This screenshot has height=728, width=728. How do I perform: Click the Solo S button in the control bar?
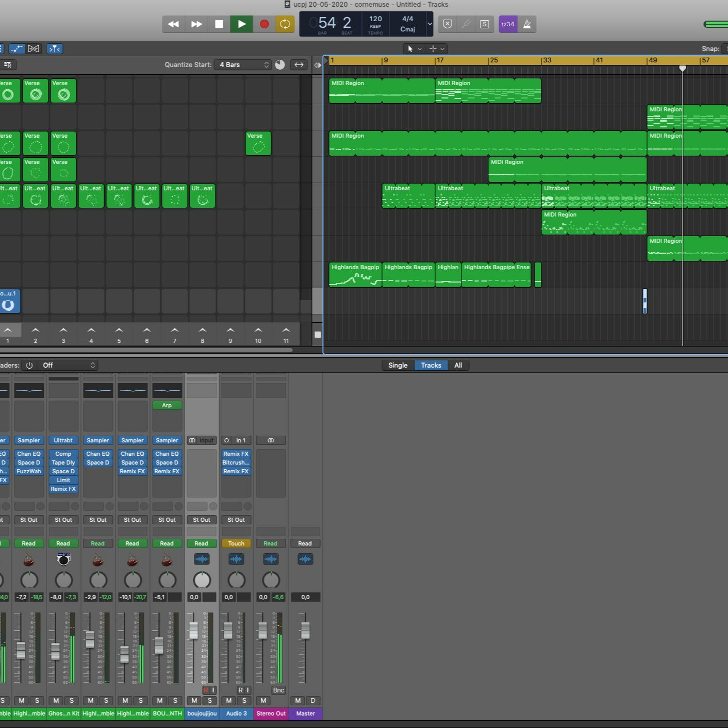click(484, 24)
